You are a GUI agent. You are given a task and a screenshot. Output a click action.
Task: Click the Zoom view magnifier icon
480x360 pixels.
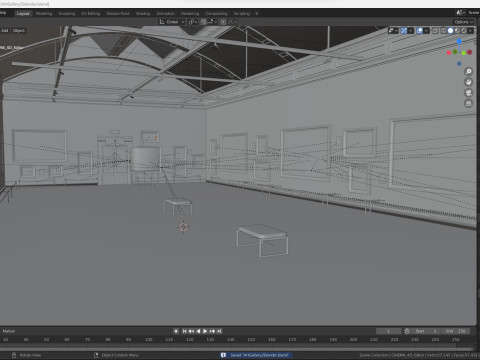tap(469, 71)
